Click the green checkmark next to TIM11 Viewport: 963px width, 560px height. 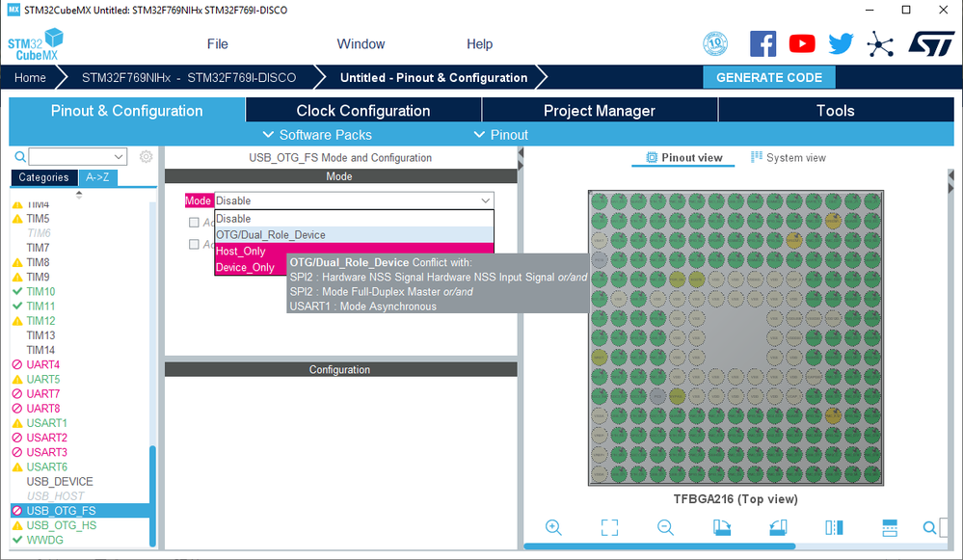click(17, 306)
